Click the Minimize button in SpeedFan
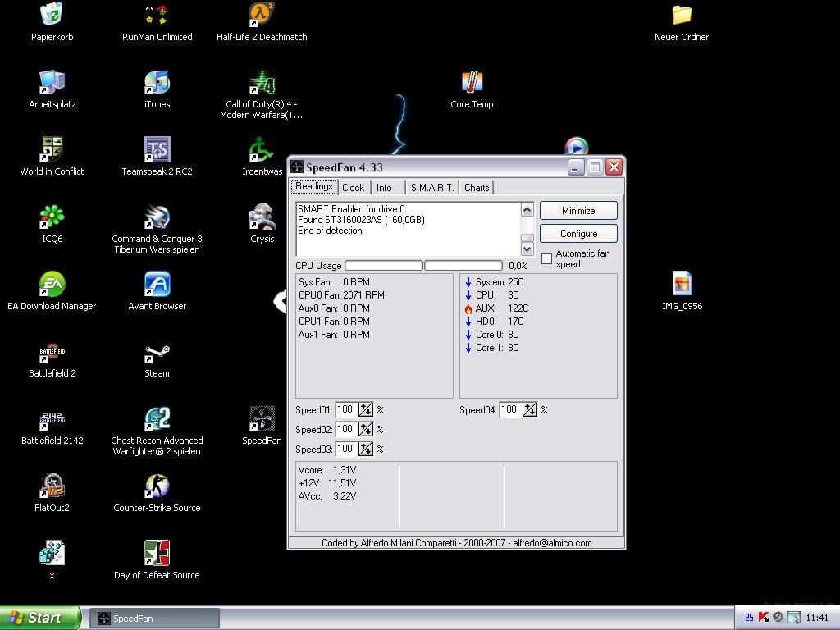Screen dimensions: 840x630 coord(578,211)
